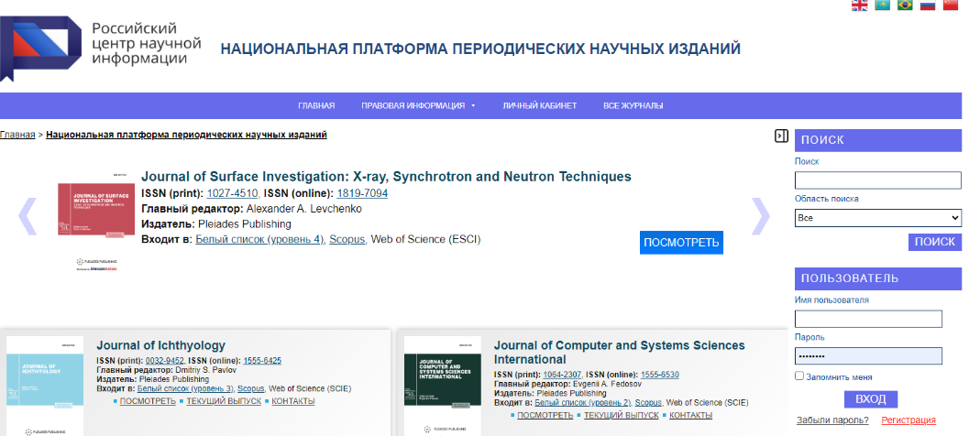Collapse the right sidebar panel
The width and height of the screenshot is (980, 436).
(x=781, y=136)
